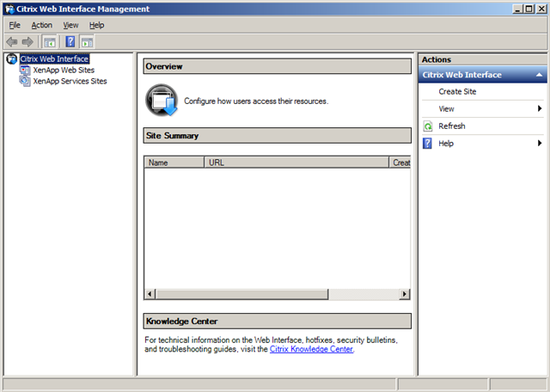Click the Overview configuration icon
The width and height of the screenshot is (550, 392).
tap(162, 101)
